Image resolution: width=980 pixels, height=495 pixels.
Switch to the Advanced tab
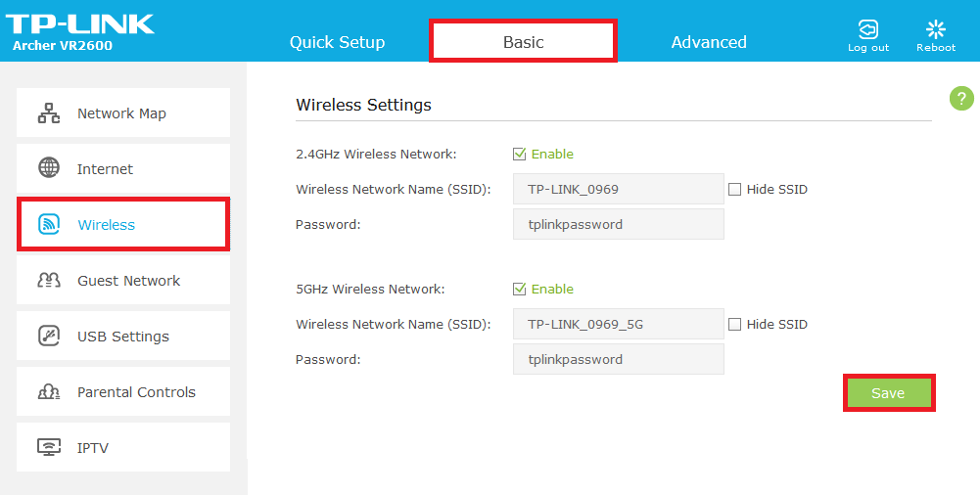click(709, 42)
